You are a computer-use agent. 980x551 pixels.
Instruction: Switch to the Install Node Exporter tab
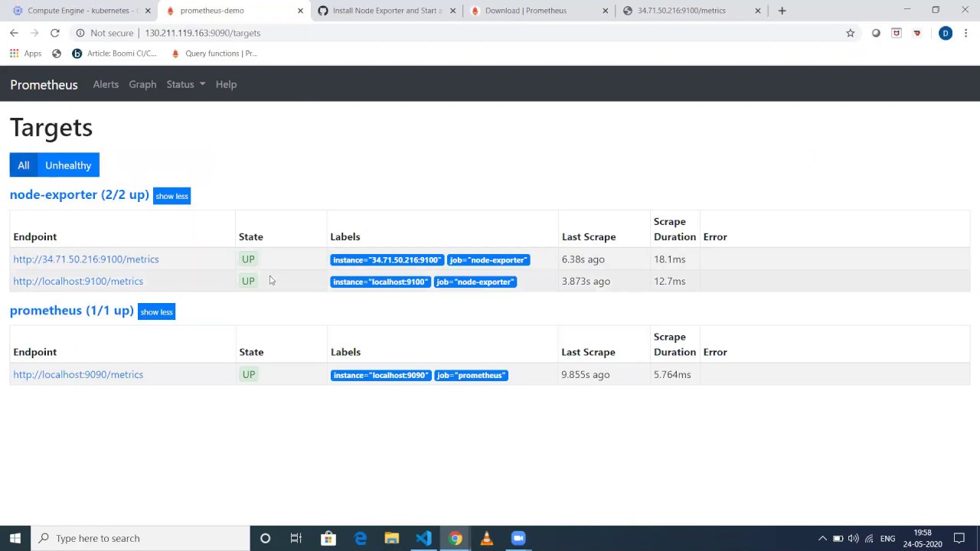[x=387, y=11]
